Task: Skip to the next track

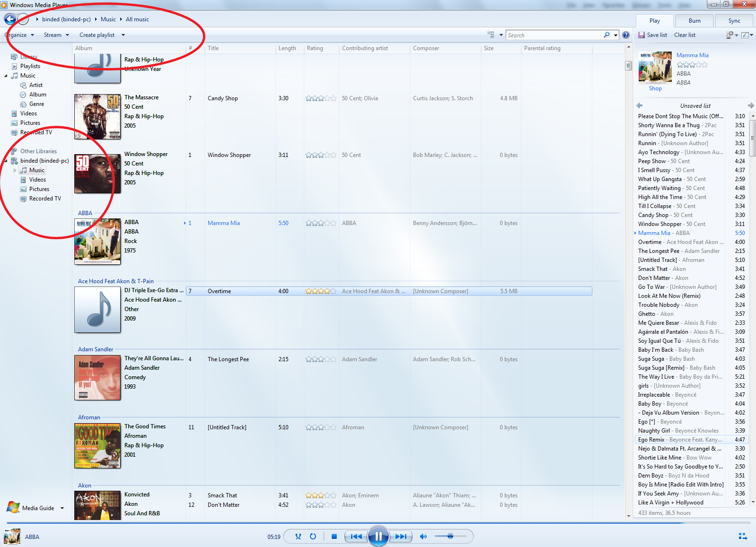Action: point(401,537)
